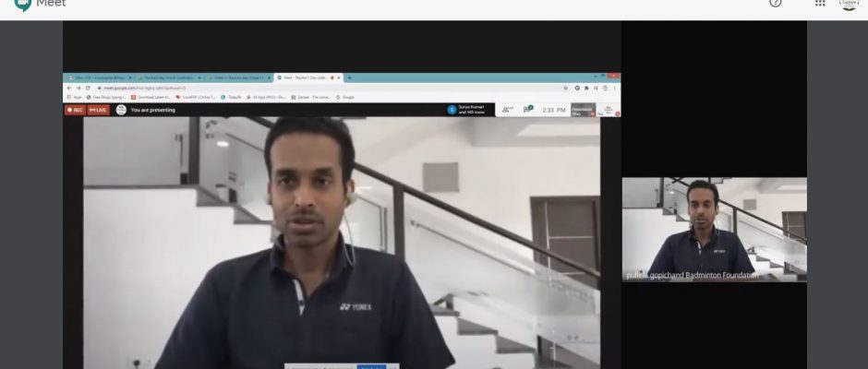The width and height of the screenshot is (868, 369).
Task: Click the Google Meet logo icon
Action: click(x=22, y=5)
